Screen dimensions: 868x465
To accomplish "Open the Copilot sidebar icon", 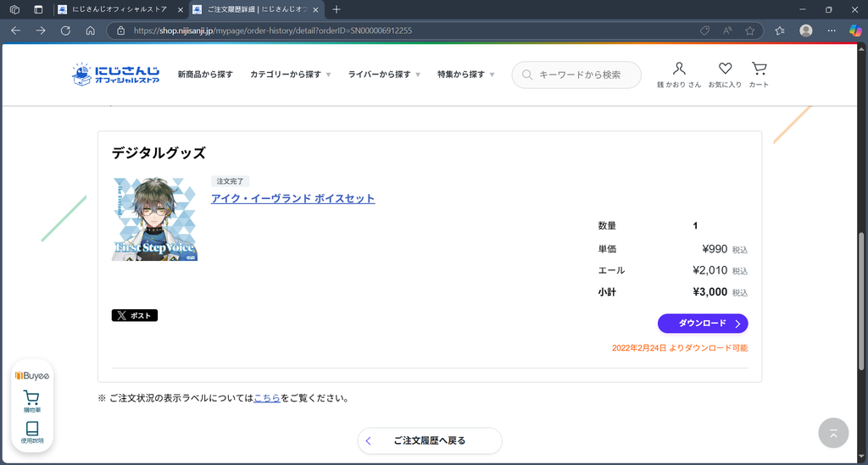I will tap(855, 30).
